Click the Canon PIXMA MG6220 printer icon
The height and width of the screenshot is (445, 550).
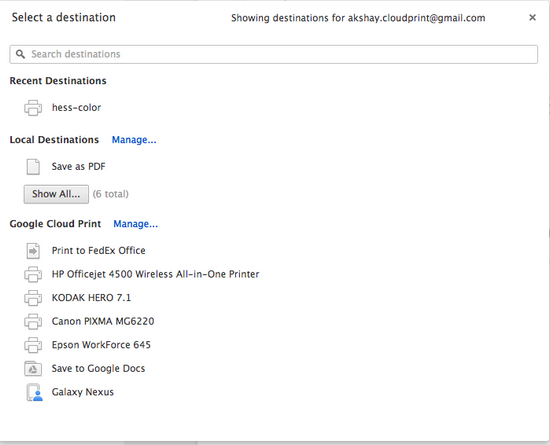33,321
